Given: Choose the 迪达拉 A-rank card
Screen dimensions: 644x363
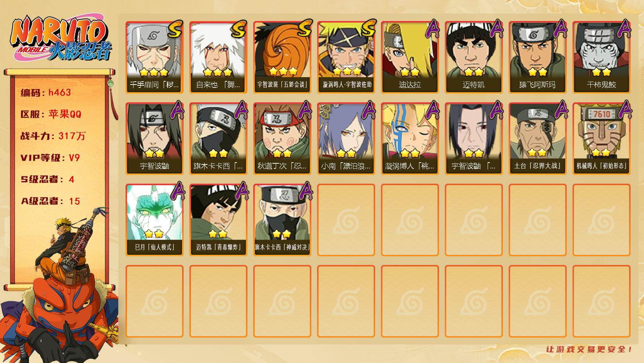Looking at the screenshot, I should (410, 57).
